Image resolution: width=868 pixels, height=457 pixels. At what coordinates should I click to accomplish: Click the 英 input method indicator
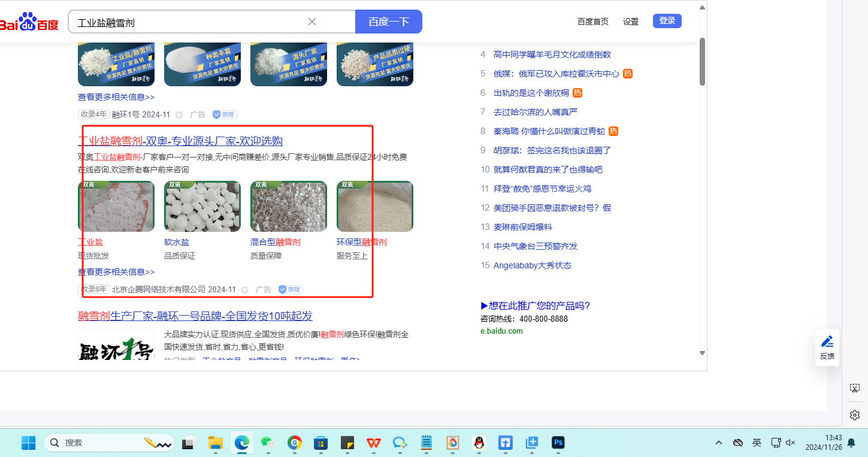tap(757, 443)
